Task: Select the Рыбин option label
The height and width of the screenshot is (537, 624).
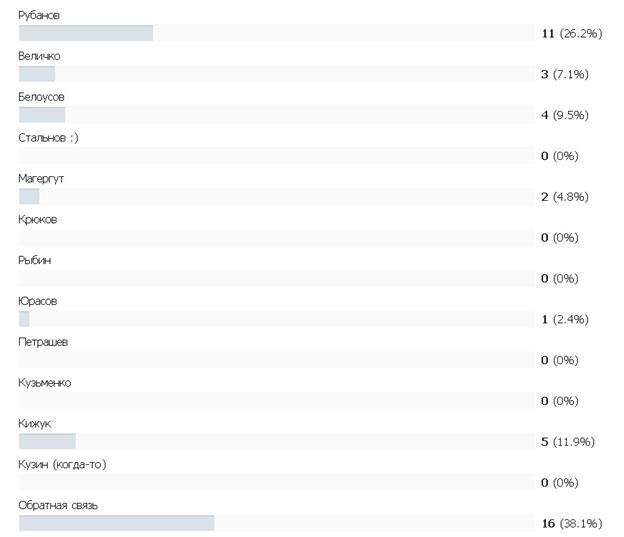Action: coord(35,260)
